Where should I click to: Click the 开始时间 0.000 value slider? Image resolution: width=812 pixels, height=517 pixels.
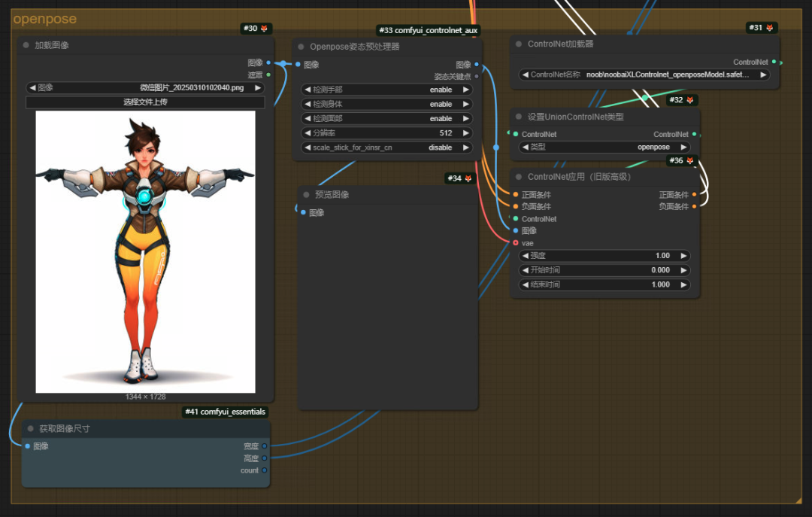pyautogui.click(x=604, y=270)
